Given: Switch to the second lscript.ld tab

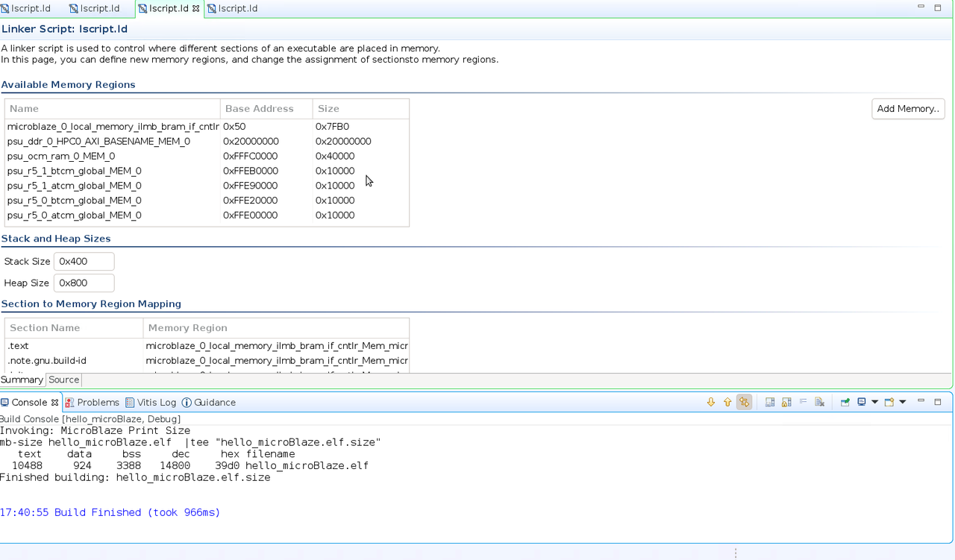Looking at the screenshot, I should click(x=95, y=8).
